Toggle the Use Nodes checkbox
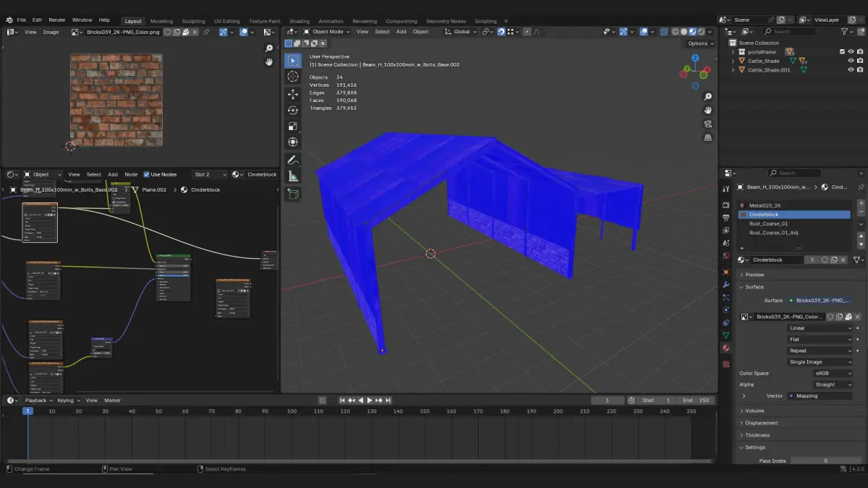Image resolution: width=868 pixels, height=488 pixels. 147,174
